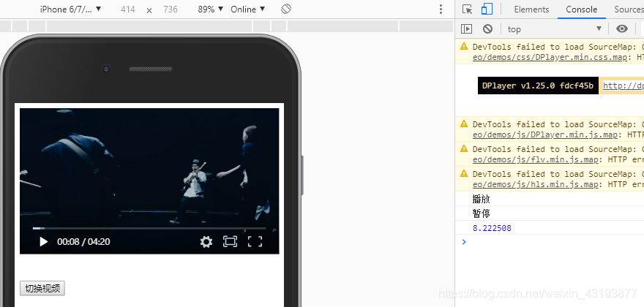
Task: Play the video in DPlayer
Action: pyautogui.click(x=43, y=242)
